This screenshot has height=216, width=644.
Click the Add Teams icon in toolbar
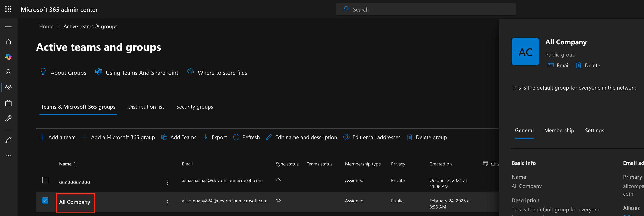tap(164, 137)
